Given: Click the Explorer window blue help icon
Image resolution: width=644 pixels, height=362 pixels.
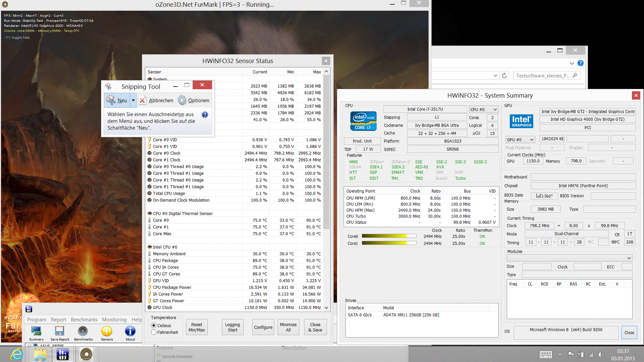Looking at the screenshot, I should (581, 63).
